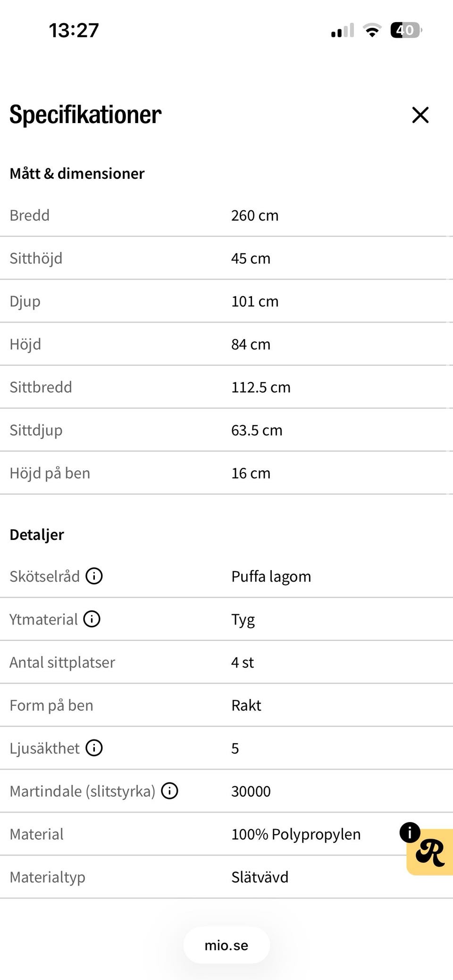
Task: Tap the Material 100% Polypropylen value
Action: (296, 834)
